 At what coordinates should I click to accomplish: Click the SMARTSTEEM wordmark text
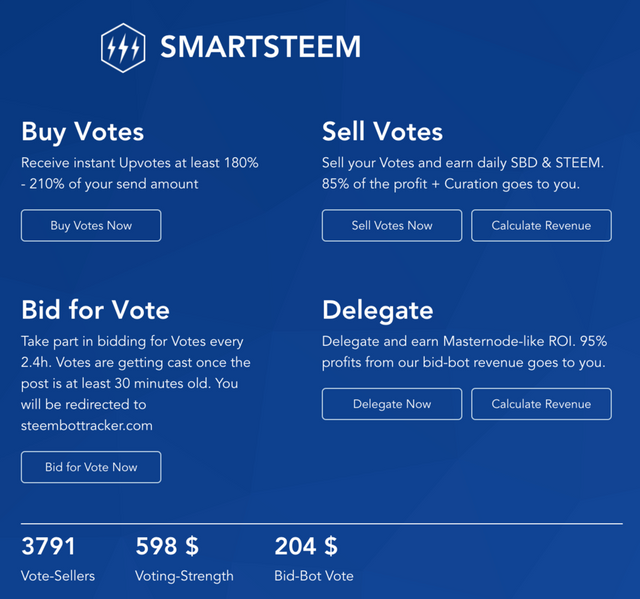pyautogui.click(x=260, y=47)
